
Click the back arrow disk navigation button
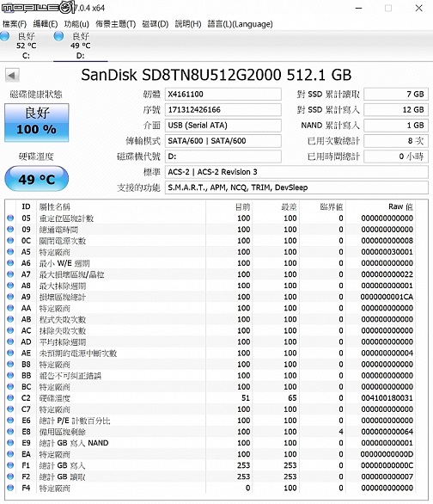(x=12, y=76)
